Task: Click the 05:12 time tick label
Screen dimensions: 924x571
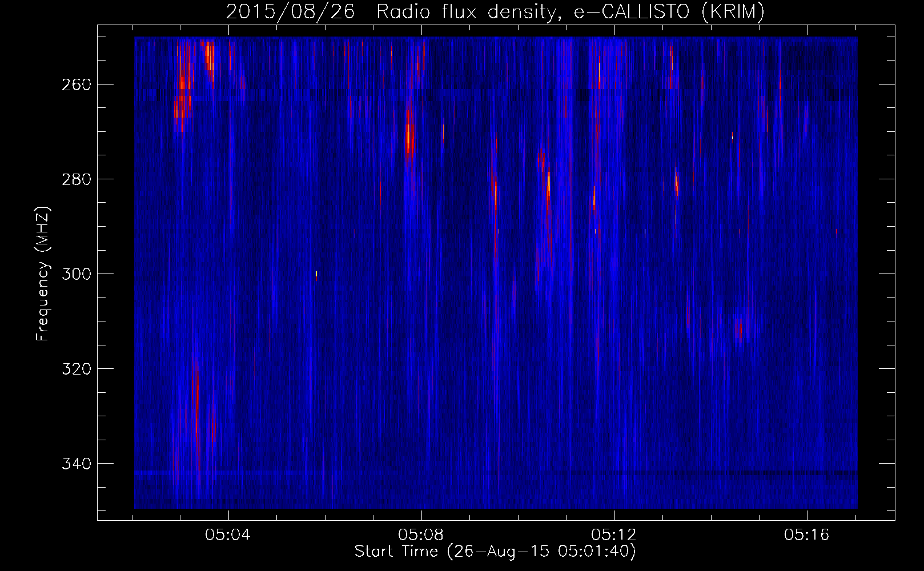Action: coord(614,534)
